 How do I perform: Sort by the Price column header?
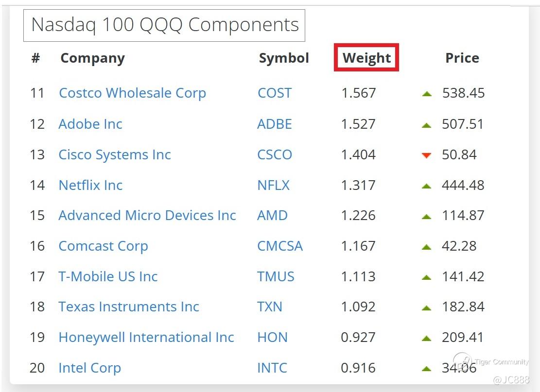(462, 58)
